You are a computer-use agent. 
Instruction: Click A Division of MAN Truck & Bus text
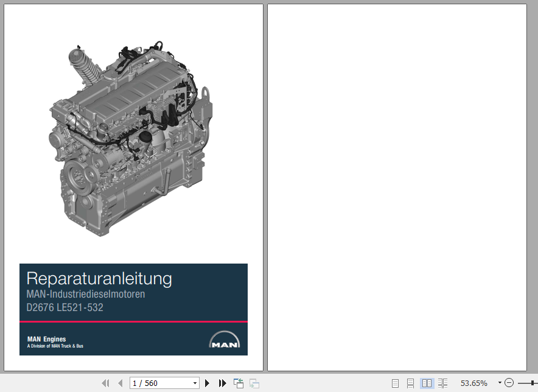click(x=55, y=346)
